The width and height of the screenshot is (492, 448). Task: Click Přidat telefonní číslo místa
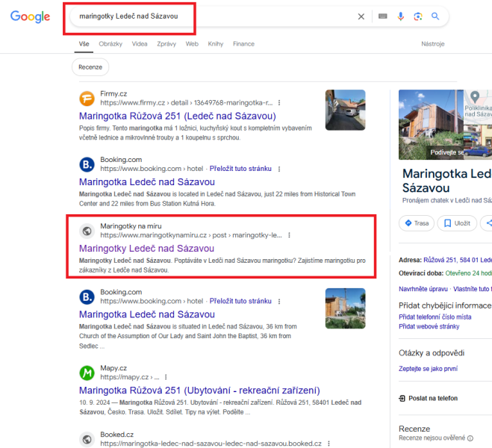[435, 317]
